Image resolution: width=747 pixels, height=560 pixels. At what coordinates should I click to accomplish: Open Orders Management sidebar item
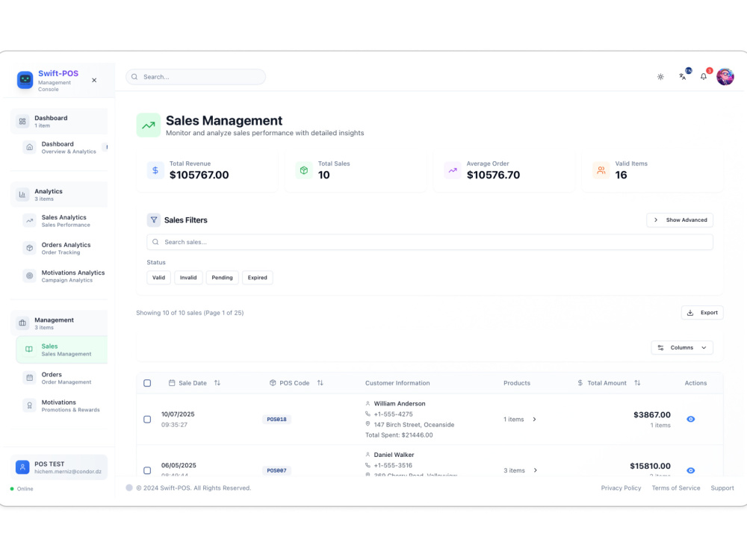tap(62, 378)
